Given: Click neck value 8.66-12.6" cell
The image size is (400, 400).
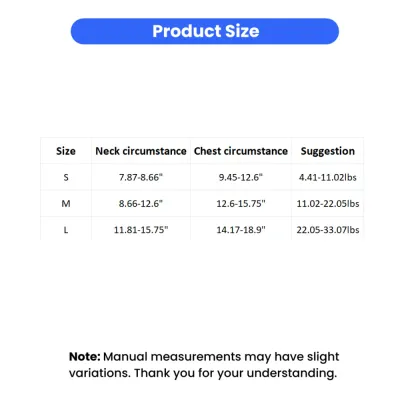Looking at the screenshot, I should [141, 203].
